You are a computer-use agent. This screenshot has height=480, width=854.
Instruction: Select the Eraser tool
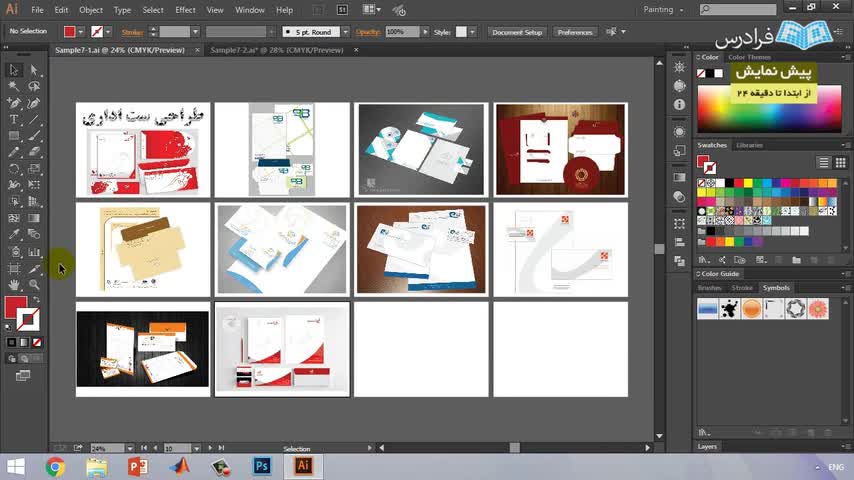(x=34, y=152)
